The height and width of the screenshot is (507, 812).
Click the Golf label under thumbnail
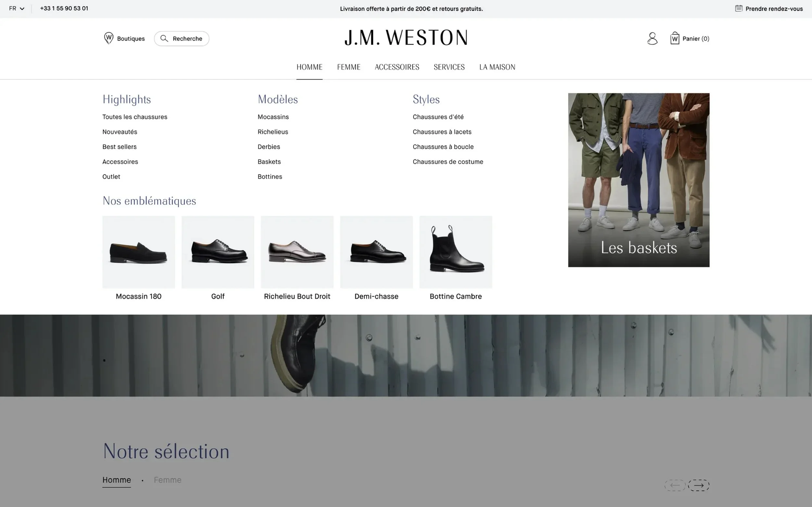pos(218,296)
